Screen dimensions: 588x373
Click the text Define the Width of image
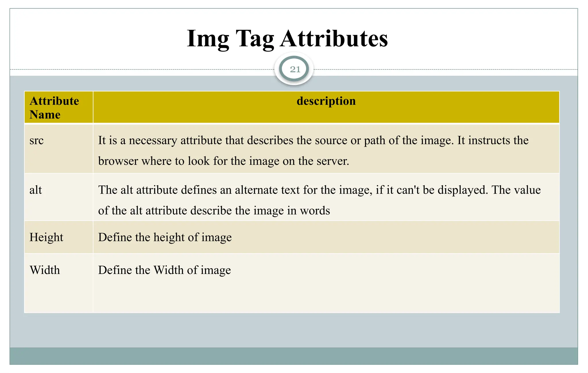click(x=165, y=270)
